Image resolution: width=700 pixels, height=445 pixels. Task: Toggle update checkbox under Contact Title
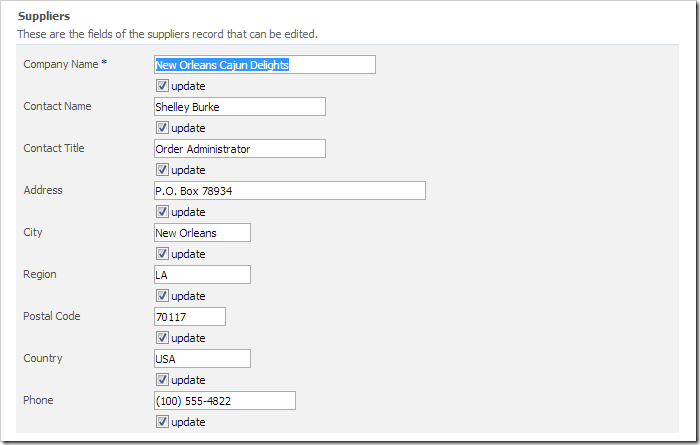162,170
